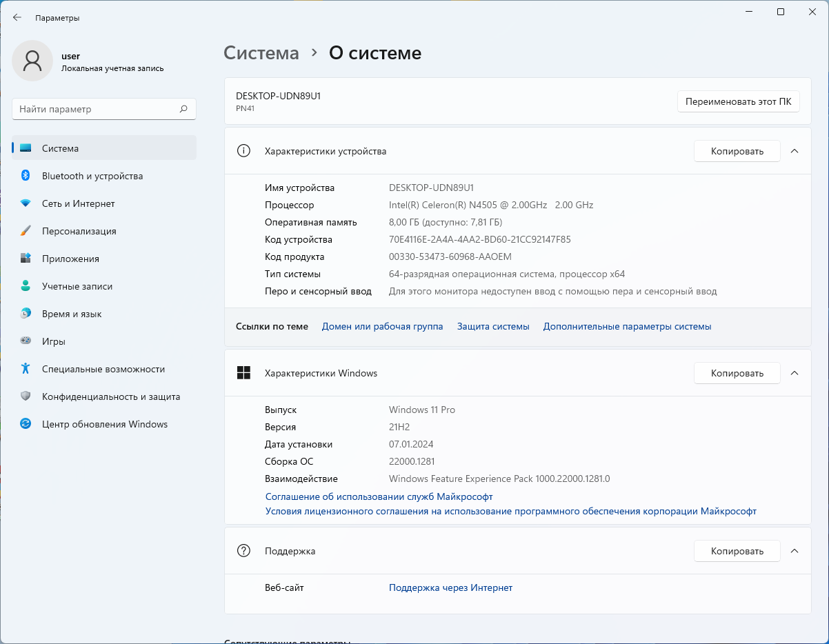
Task: Click the question mark icon beside Поддержка
Action: (243, 551)
